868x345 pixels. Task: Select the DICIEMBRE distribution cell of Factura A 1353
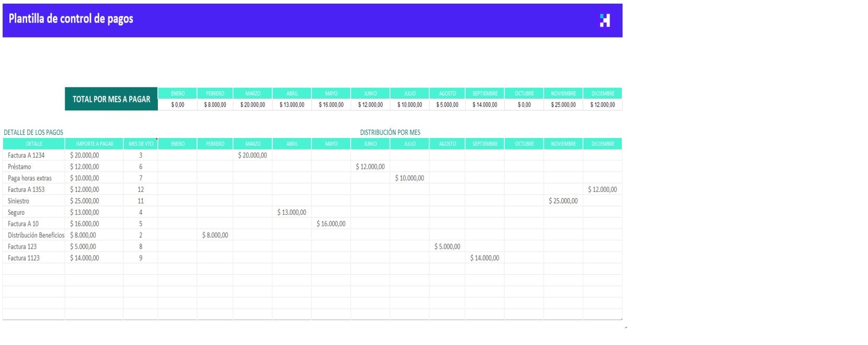pyautogui.click(x=603, y=190)
